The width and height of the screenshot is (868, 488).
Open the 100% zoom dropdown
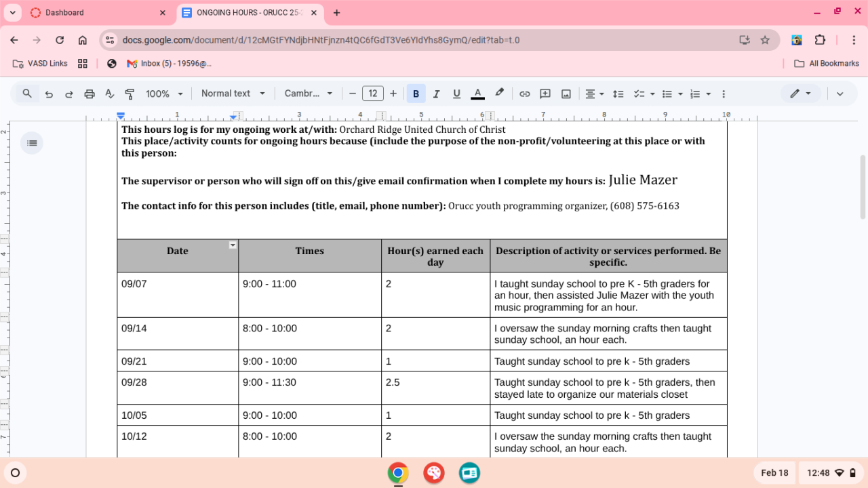point(165,94)
